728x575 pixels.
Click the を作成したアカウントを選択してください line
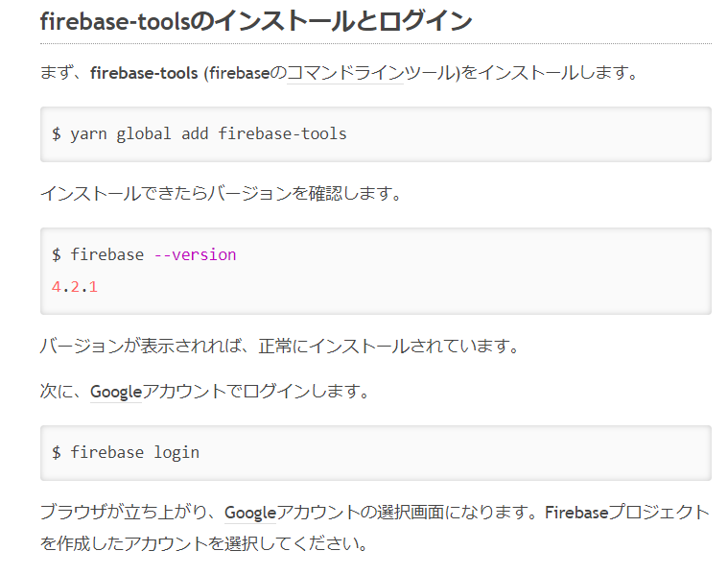204,543
